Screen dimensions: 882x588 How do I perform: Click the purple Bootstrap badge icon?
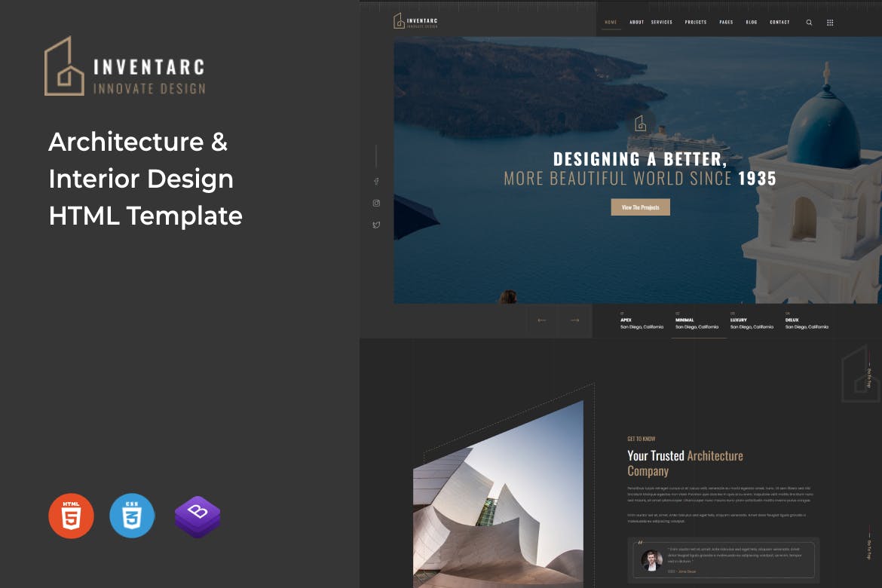(198, 517)
